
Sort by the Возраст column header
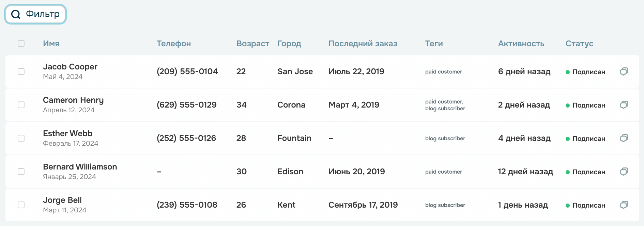point(253,44)
